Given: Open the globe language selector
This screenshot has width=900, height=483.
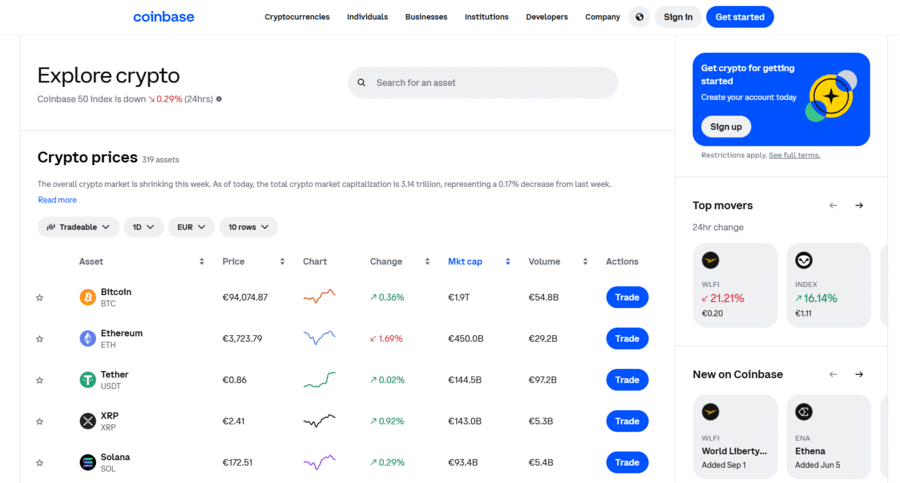Looking at the screenshot, I should coord(639,17).
